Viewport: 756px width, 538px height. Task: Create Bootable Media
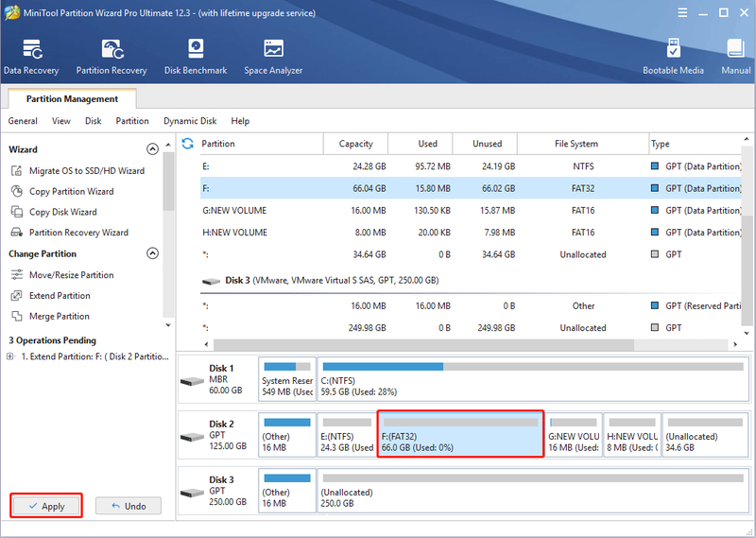tap(673, 57)
